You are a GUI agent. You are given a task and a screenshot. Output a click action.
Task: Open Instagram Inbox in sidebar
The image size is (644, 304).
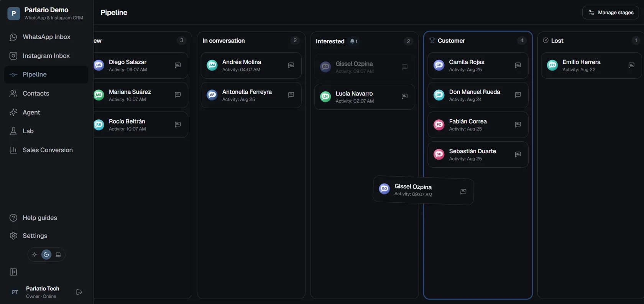point(46,56)
